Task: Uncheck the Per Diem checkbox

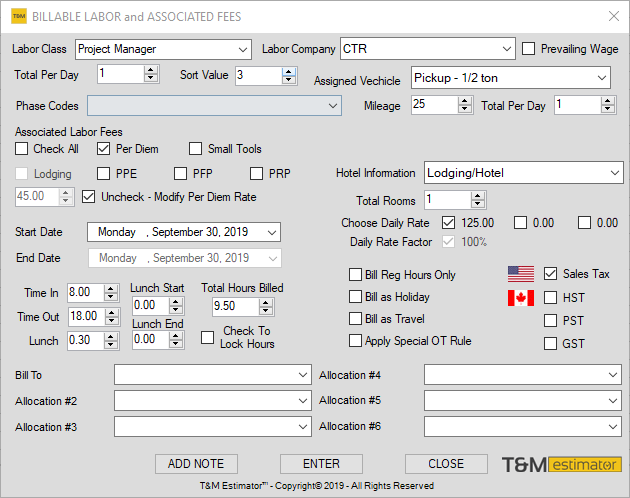Action: click(x=103, y=149)
